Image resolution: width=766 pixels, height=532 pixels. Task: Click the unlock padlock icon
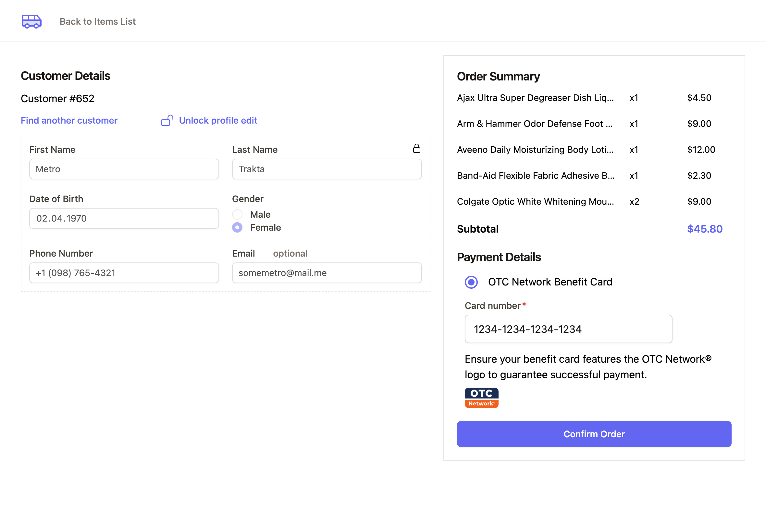(x=167, y=120)
